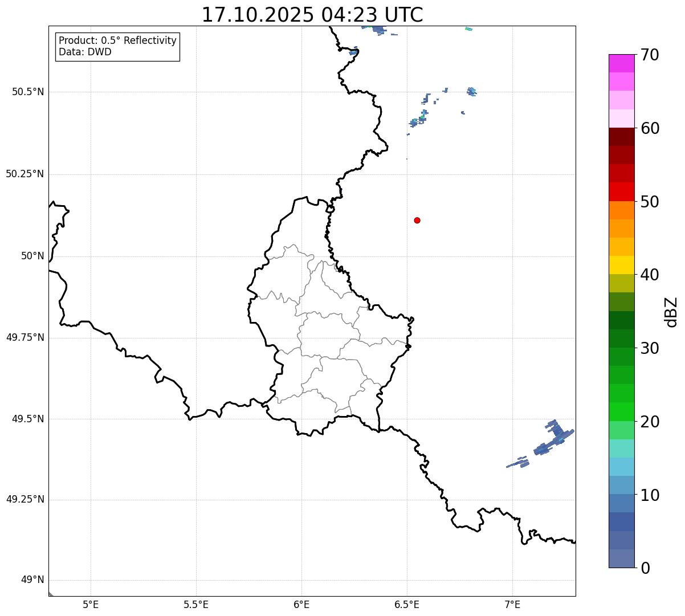685x616 pixels.
Task: Click the 10 colorbar tick value
Action: pyautogui.click(x=650, y=495)
